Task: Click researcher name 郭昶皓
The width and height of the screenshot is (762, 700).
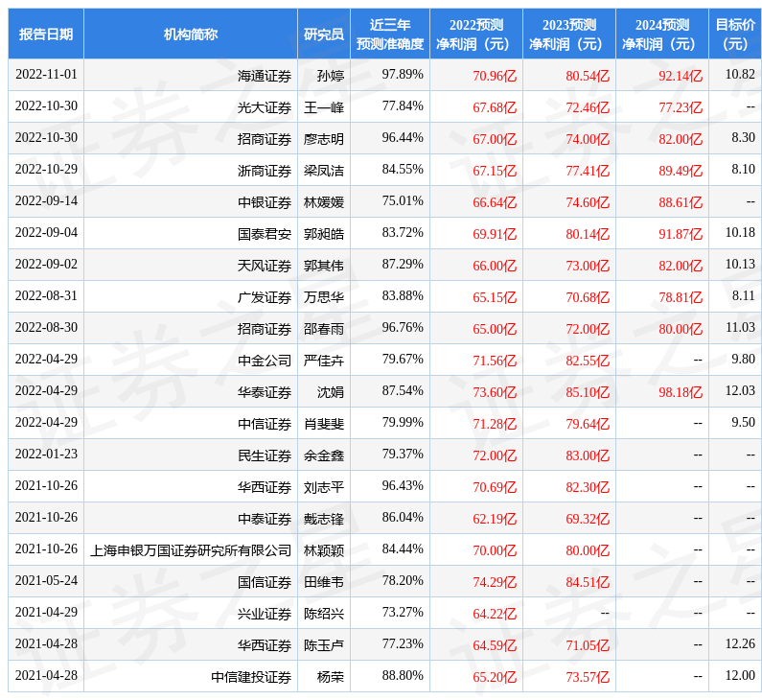Action: tap(324, 234)
